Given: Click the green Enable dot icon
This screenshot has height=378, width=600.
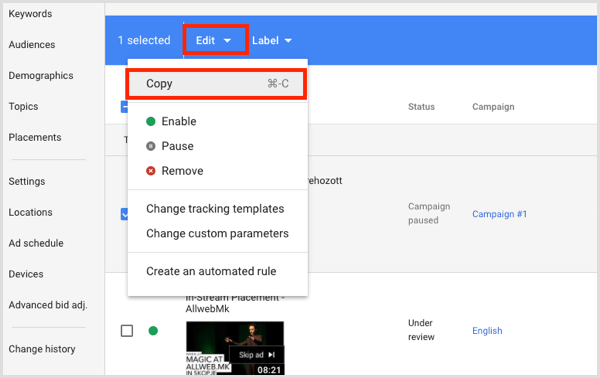Looking at the screenshot, I should click(151, 122).
